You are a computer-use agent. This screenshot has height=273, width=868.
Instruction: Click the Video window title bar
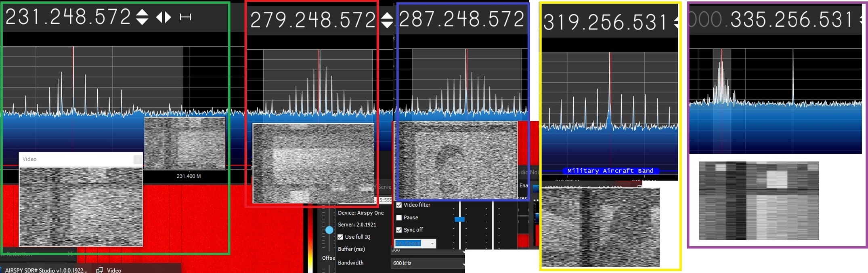tap(77, 159)
